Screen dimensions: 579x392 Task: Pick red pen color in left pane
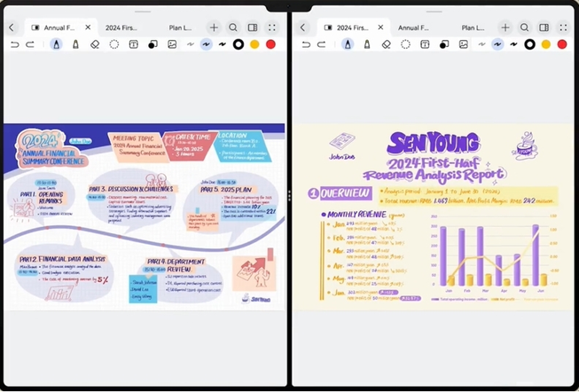pos(270,44)
